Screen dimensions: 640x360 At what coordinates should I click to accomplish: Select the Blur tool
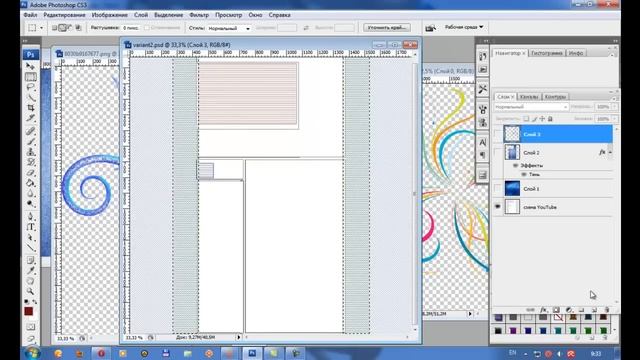pyautogui.click(x=31, y=193)
